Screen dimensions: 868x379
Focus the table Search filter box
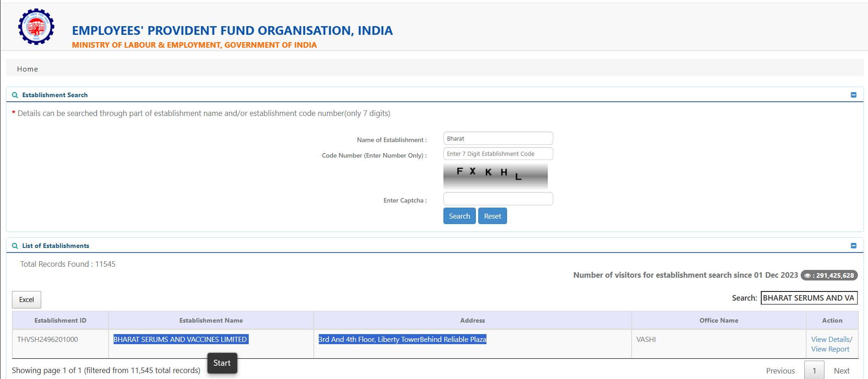pos(809,298)
